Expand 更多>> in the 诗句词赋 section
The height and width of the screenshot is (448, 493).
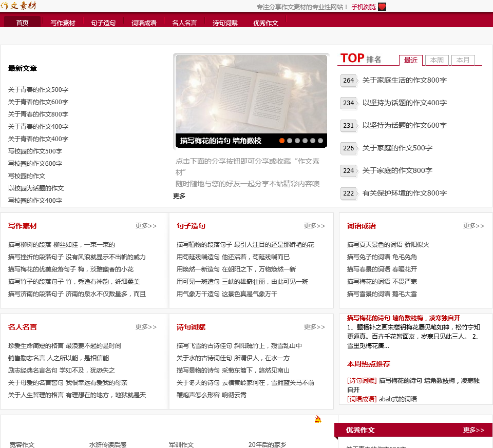tap(314, 327)
